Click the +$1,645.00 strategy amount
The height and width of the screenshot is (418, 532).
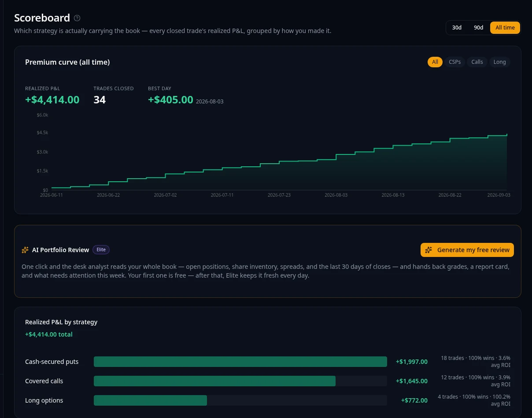coord(412,381)
